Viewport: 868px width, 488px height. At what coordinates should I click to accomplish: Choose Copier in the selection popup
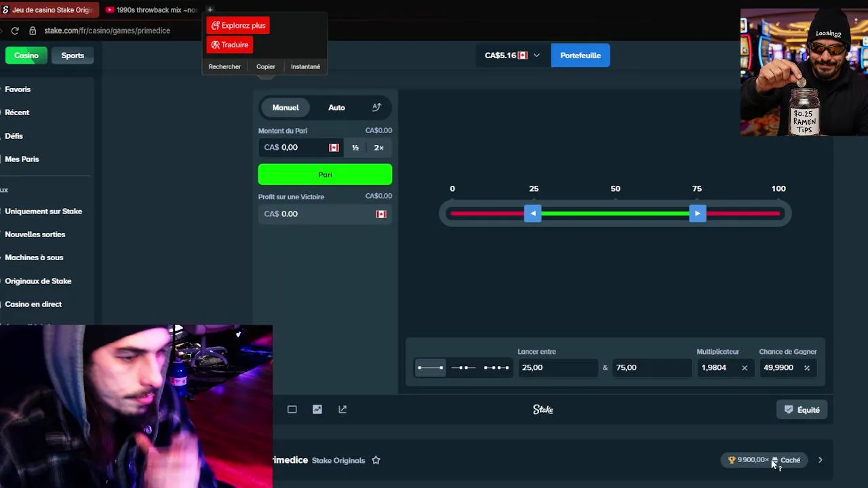click(266, 66)
